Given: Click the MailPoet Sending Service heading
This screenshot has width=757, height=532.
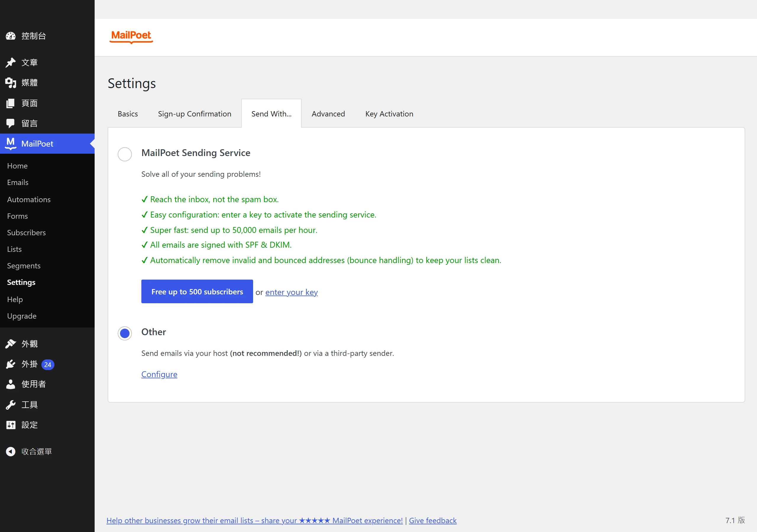Looking at the screenshot, I should pos(196,153).
